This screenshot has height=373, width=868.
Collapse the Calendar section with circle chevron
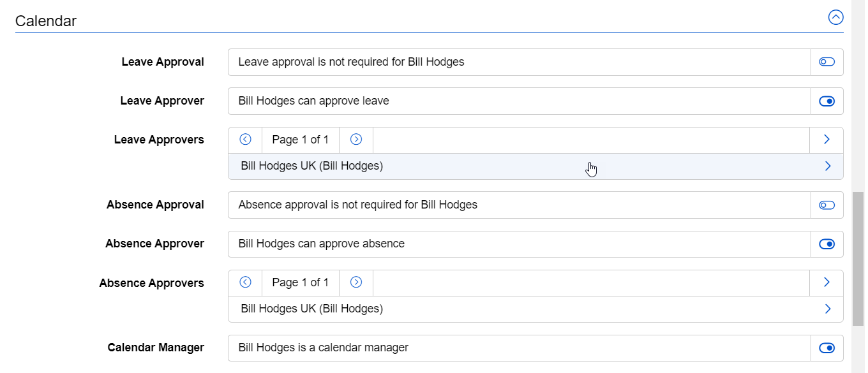[x=835, y=17]
